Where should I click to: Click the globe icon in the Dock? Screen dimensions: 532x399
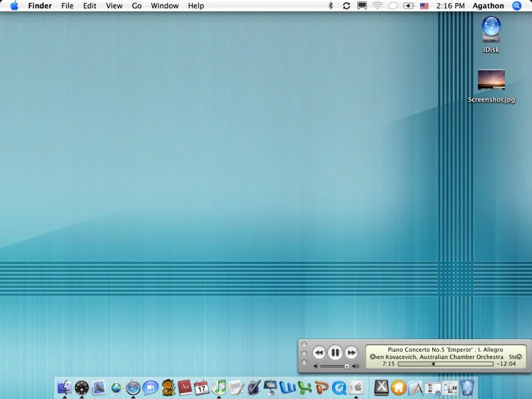(116, 387)
